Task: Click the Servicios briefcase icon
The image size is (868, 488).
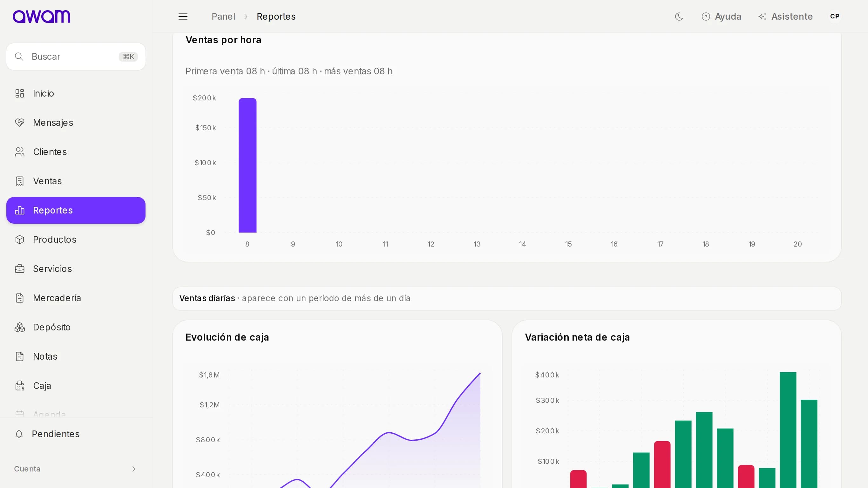Action: tap(20, 268)
